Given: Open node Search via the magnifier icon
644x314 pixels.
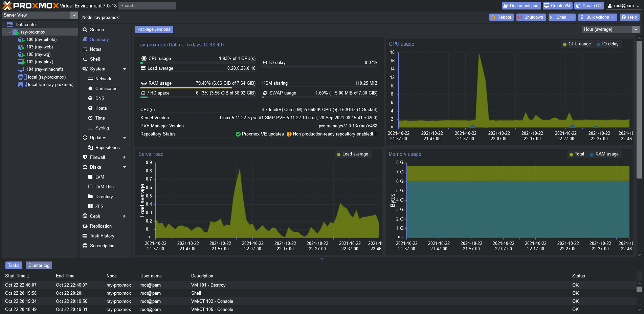Looking at the screenshot, I should click(x=85, y=30).
